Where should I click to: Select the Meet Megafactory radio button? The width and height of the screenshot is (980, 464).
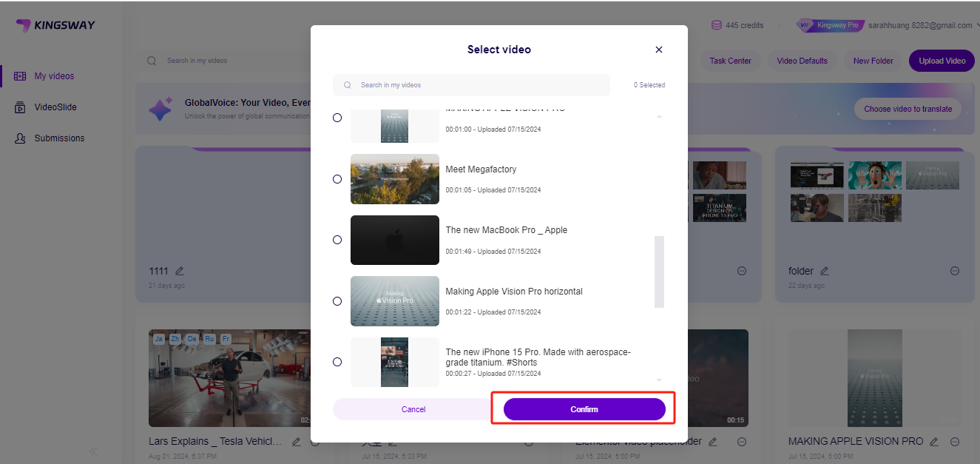point(337,179)
